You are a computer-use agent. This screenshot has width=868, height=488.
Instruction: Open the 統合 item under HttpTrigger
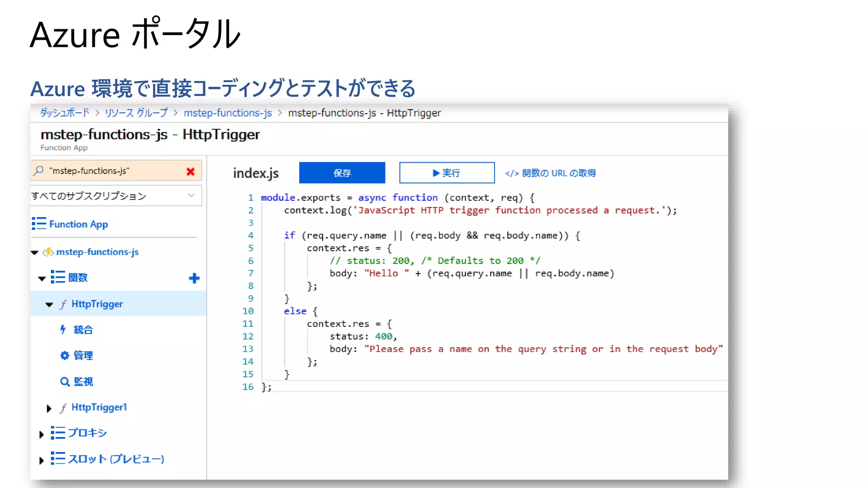(83, 330)
